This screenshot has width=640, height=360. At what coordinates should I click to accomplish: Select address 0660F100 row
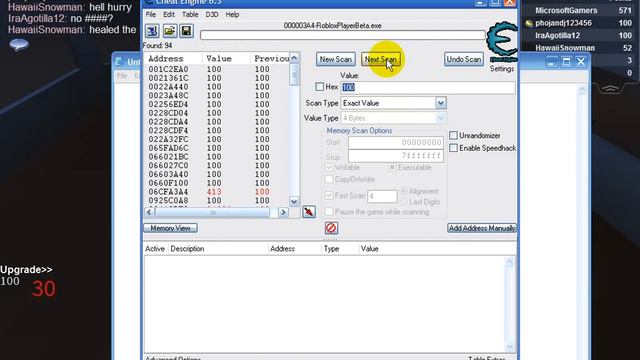point(216,183)
